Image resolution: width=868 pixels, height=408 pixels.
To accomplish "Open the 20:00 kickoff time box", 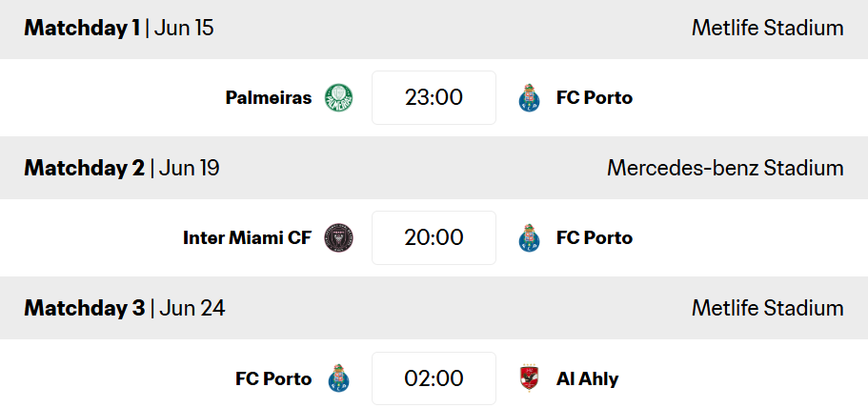I will tap(434, 237).
